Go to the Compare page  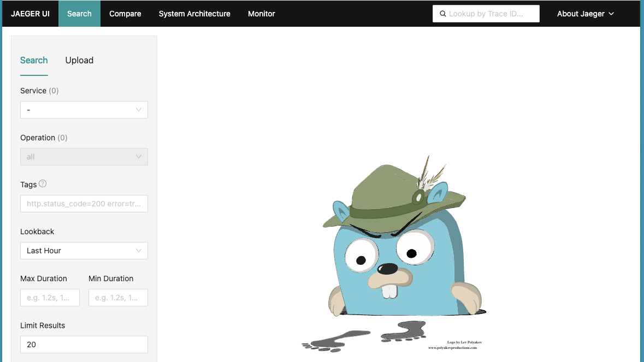pyautogui.click(x=125, y=14)
